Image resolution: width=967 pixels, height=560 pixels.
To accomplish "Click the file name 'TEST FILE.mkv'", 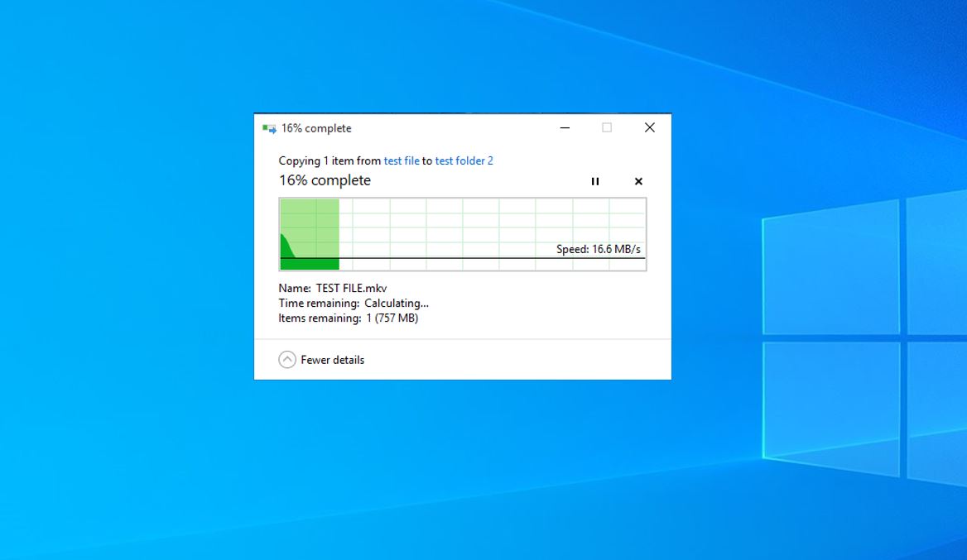I will [x=352, y=289].
